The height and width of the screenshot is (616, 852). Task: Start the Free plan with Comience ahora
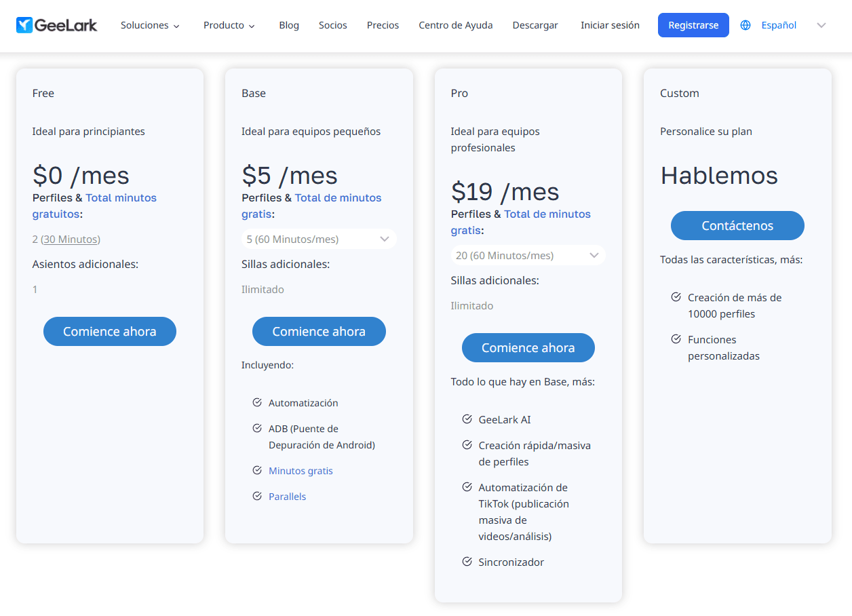[109, 332]
